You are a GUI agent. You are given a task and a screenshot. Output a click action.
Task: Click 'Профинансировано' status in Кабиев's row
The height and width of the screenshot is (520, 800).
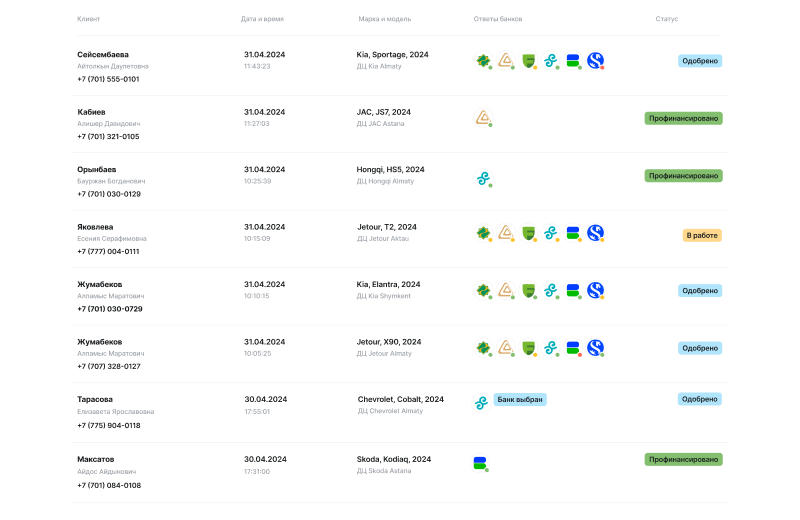pos(683,118)
